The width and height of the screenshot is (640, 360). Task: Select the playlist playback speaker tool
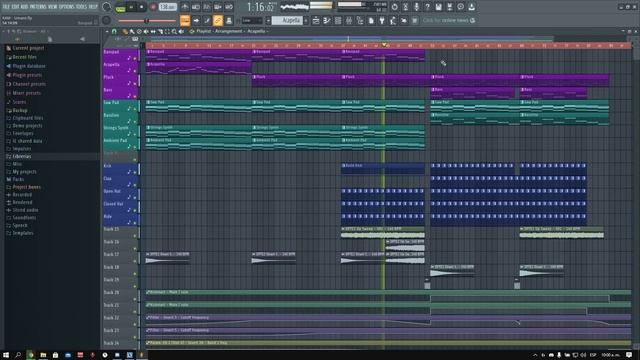point(181,31)
